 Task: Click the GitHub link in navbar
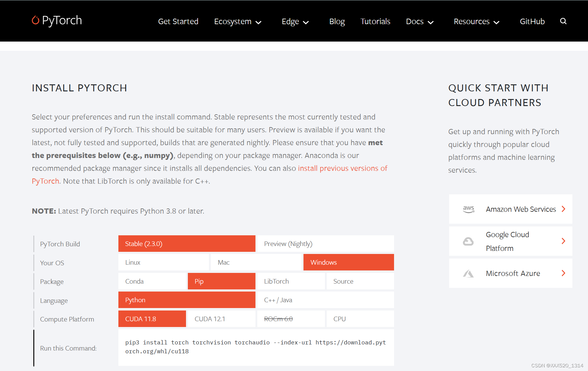pyautogui.click(x=532, y=22)
